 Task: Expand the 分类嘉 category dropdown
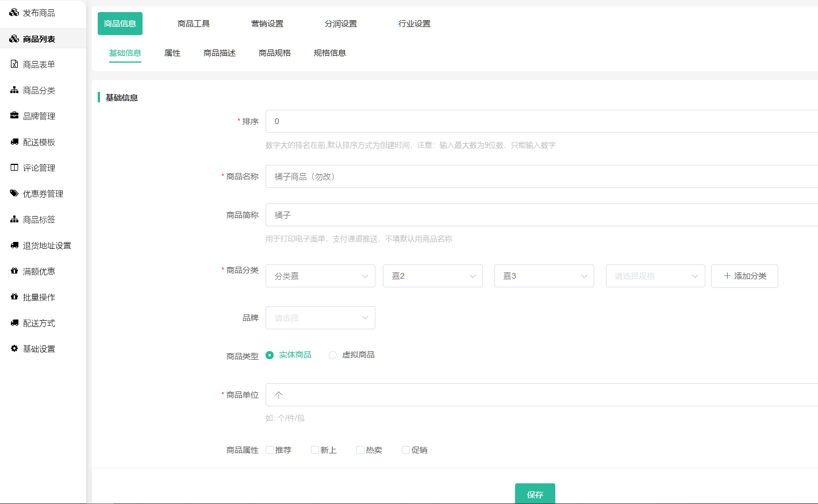click(x=320, y=276)
